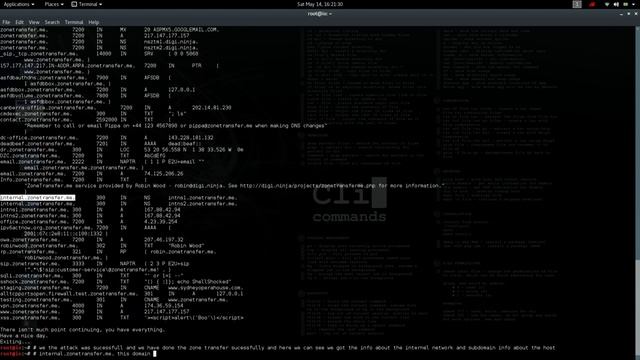This screenshot has width=640, height=360.
Task: Click the dead:beaf:: AAAA value
Action: click(184, 144)
